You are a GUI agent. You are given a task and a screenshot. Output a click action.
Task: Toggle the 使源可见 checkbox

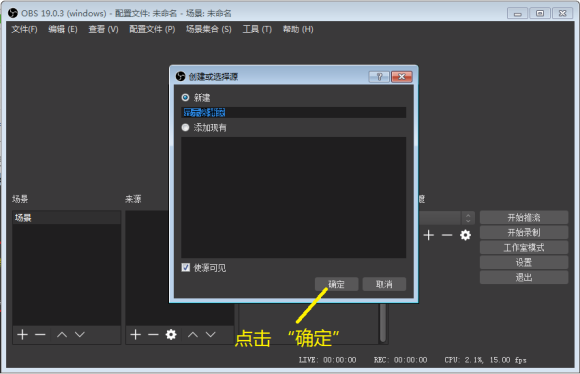[x=186, y=267]
